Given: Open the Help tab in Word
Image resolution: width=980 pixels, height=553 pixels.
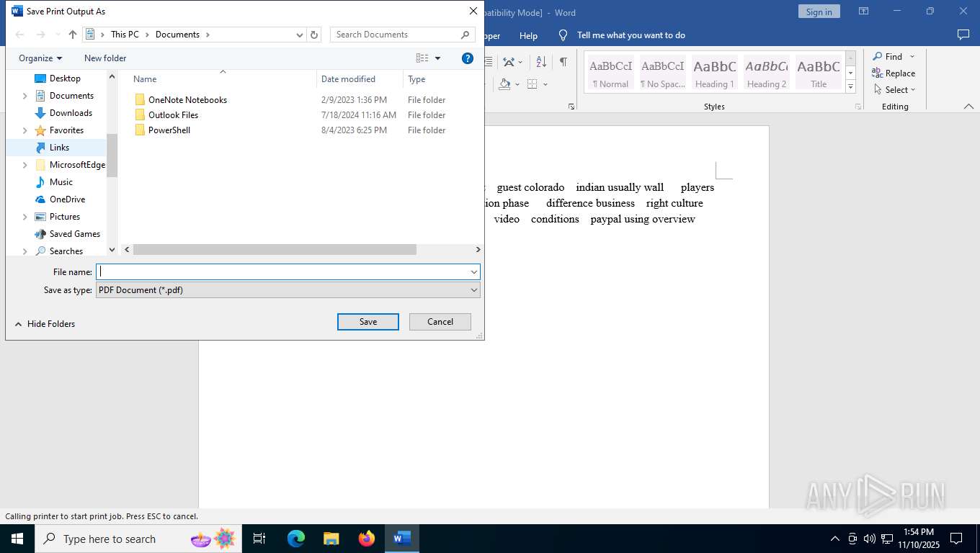Looking at the screenshot, I should pos(528,35).
